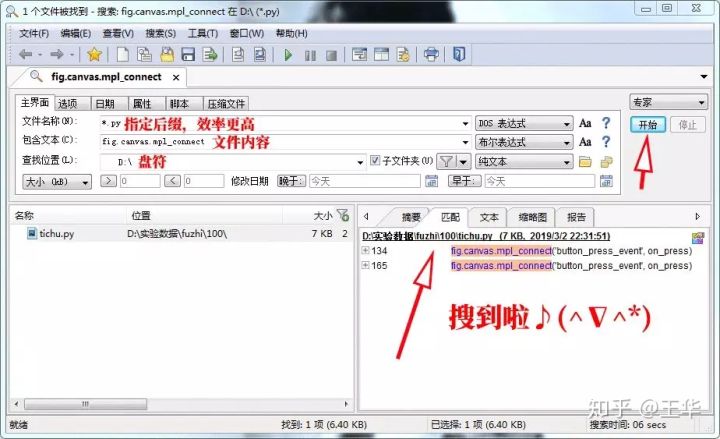Toggle the 子文件夹 checkbox

click(376, 161)
